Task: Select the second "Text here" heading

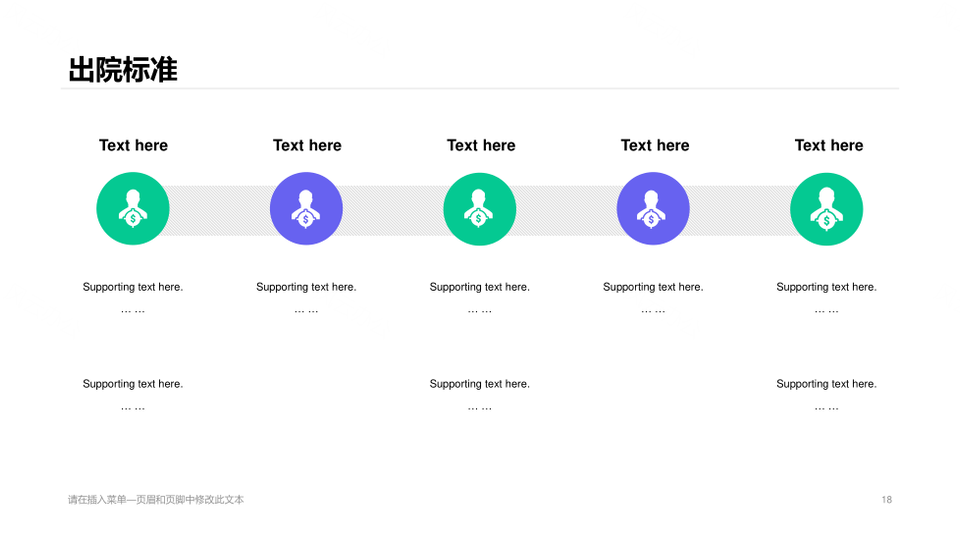Action: pyautogui.click(x=307, y=145)
